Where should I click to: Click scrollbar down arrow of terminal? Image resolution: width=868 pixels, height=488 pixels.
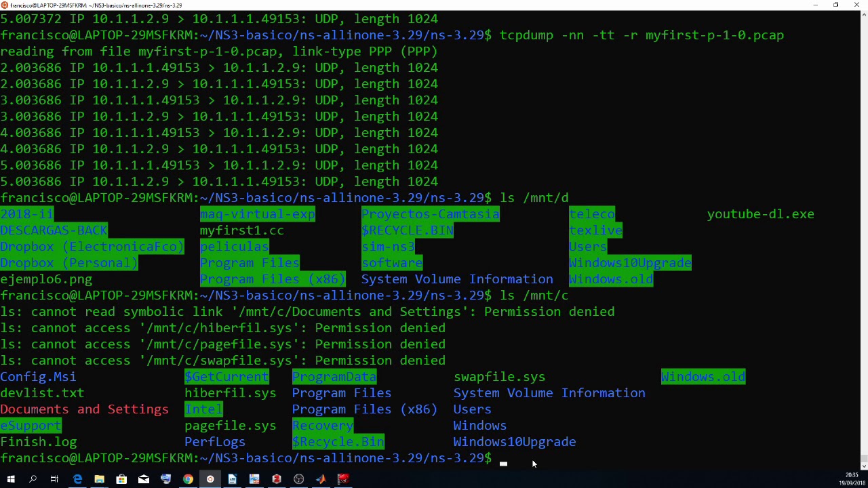pyautogui.click(x=863, y=466)
